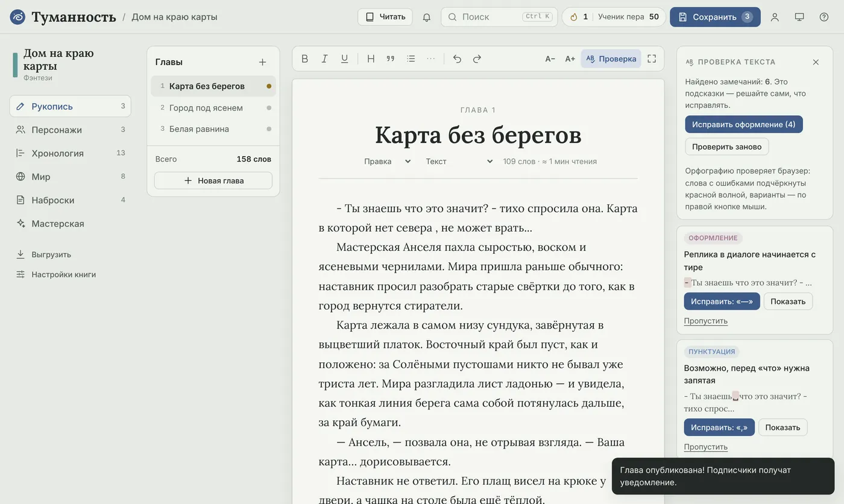The width and height of the screenshot is (844, 504).
Task: Decrease font size with A−
Action: 550,58
